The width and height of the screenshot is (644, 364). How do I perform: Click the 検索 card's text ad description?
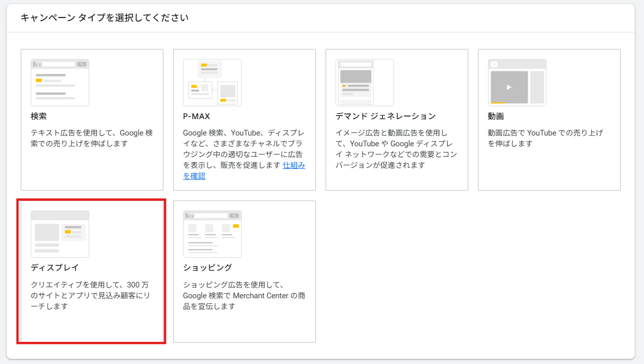coord(91,138)
